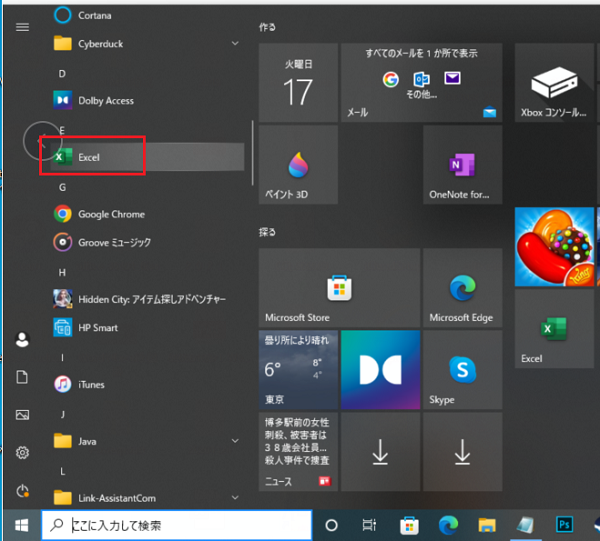The width and height of the screenshot is (600, 541).
Task: Open Microsoft Edge from the taskbar
Action: click(x=448, y=525)
